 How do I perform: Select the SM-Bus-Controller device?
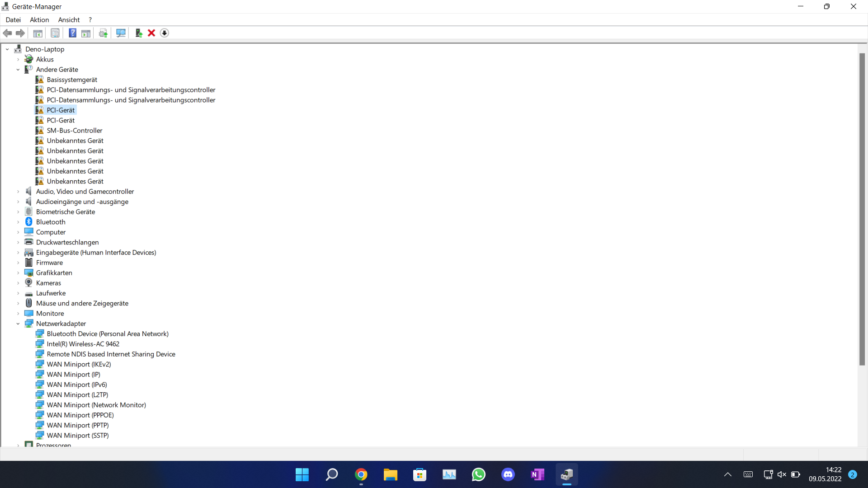[x=75, y=131]
